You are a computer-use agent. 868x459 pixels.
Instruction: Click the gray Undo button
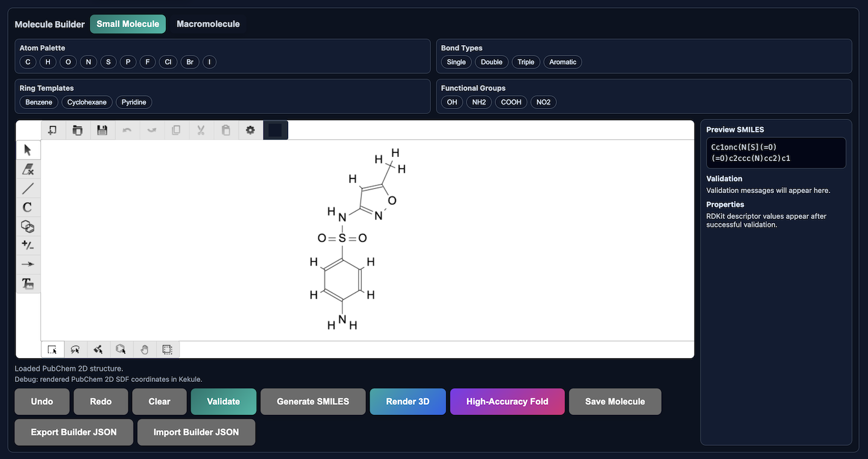point(42,402)
